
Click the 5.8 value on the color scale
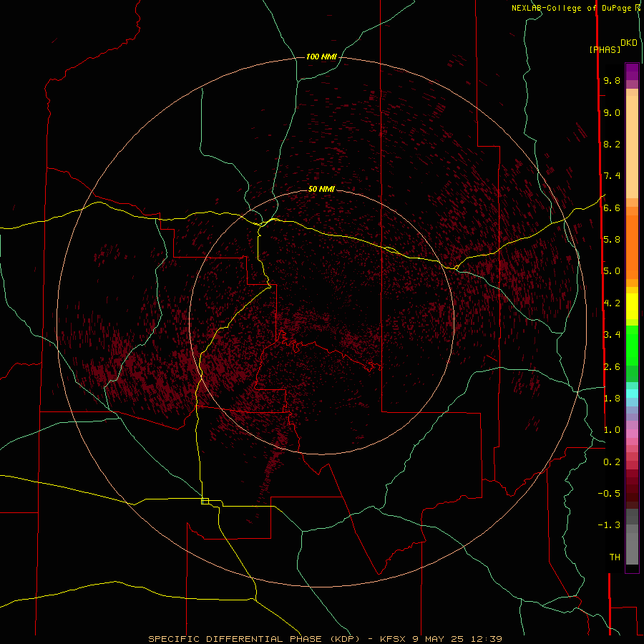(x=612, y=239)
